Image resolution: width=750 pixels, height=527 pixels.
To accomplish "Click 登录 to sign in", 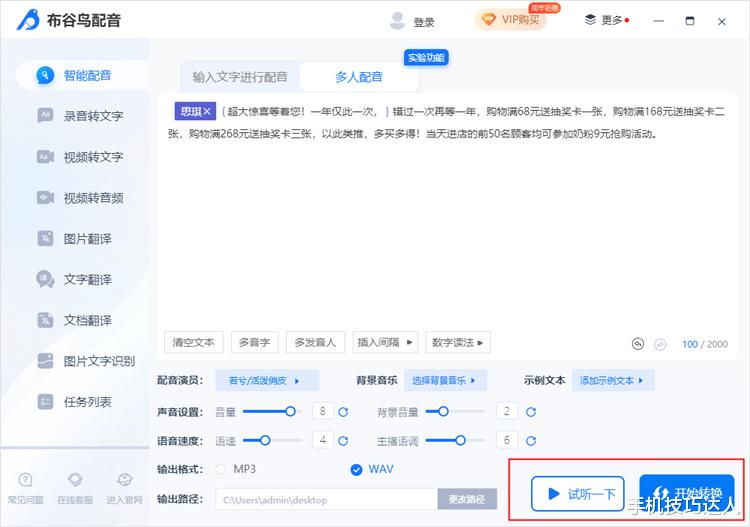I will coord(424,22).
